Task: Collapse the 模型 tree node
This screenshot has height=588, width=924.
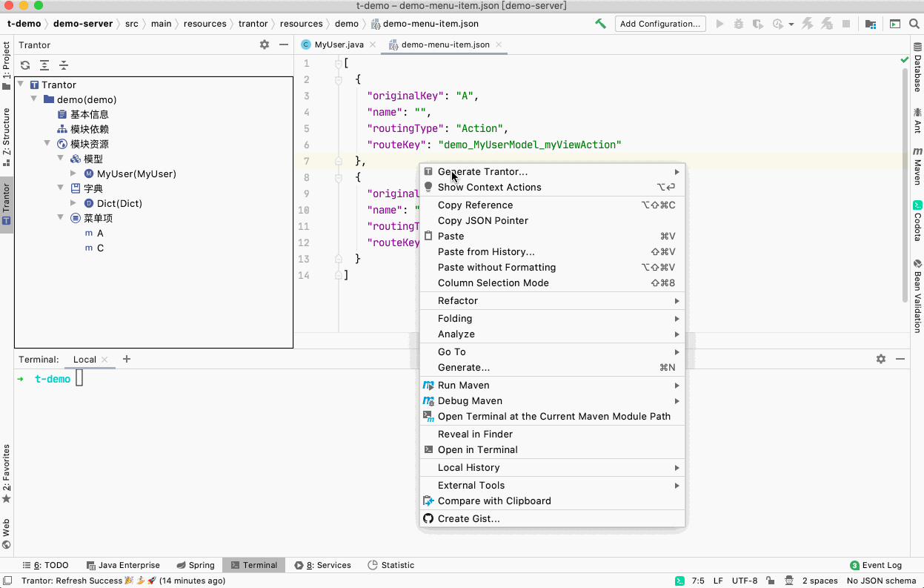Action: pyautogui.click(x=61, y=159)
